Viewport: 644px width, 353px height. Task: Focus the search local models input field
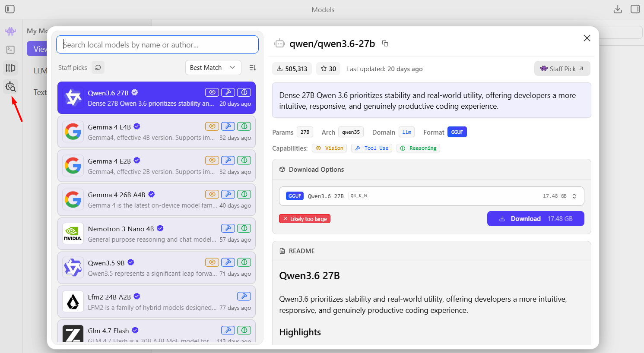[x=157, y=44]
